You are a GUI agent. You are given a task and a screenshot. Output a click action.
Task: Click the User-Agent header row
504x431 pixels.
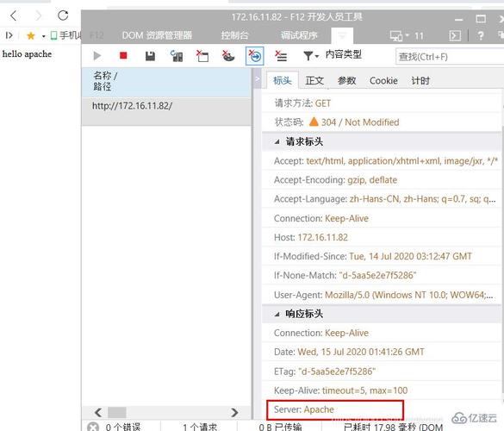[x=382, y=295]
